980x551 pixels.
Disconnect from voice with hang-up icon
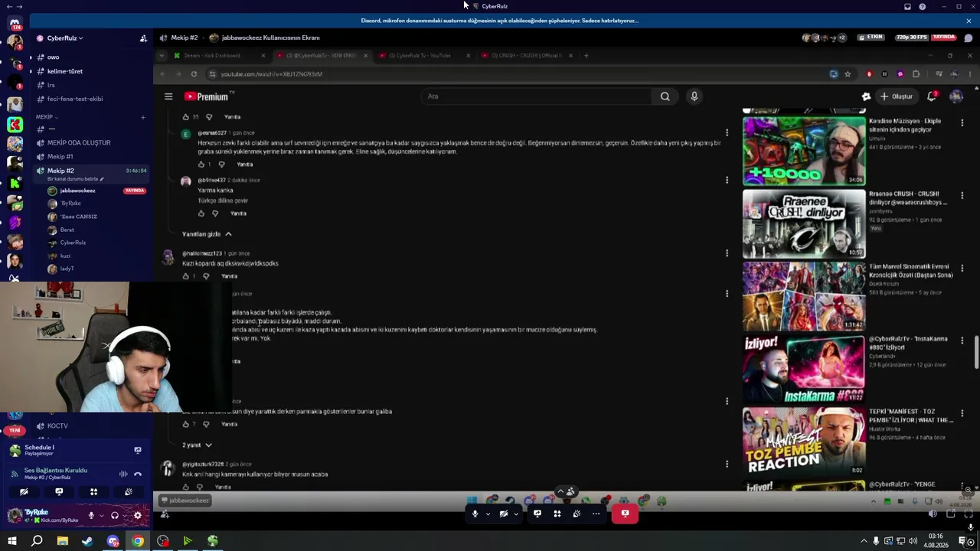tap(138, 474)
